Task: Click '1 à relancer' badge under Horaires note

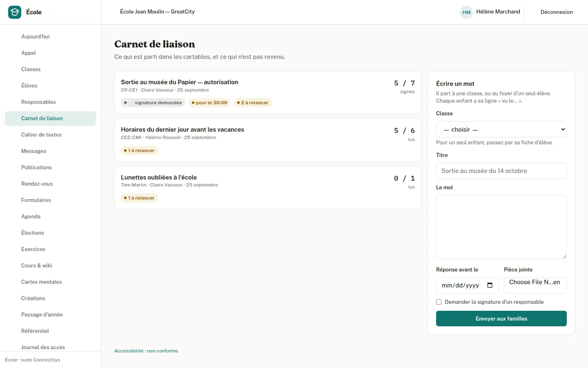Action: [x=139, y=150]
